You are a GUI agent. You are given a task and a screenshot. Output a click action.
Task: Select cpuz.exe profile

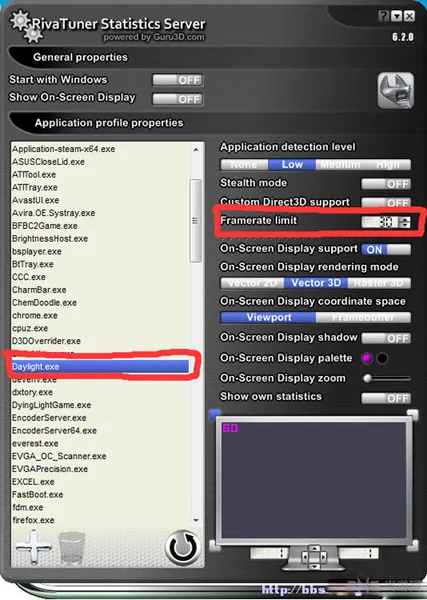30,328
